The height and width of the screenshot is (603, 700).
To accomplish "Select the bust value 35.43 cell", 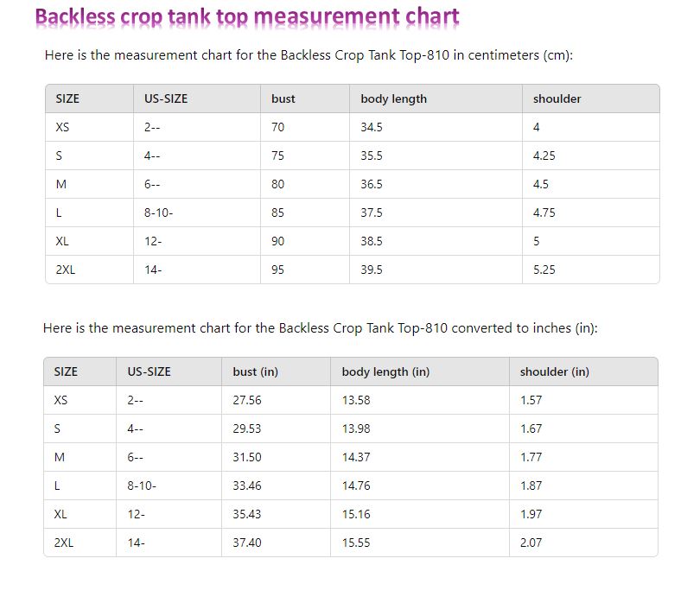I will [246, 514].
